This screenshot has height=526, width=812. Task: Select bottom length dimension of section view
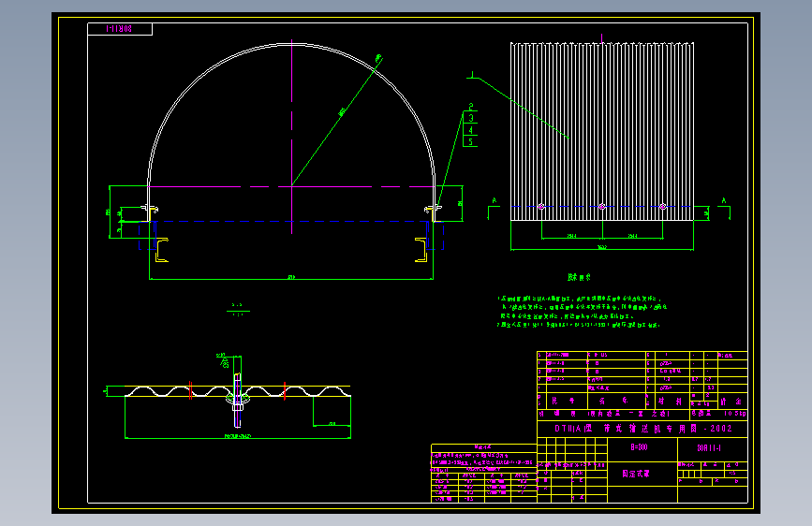(x=238, y=436)
